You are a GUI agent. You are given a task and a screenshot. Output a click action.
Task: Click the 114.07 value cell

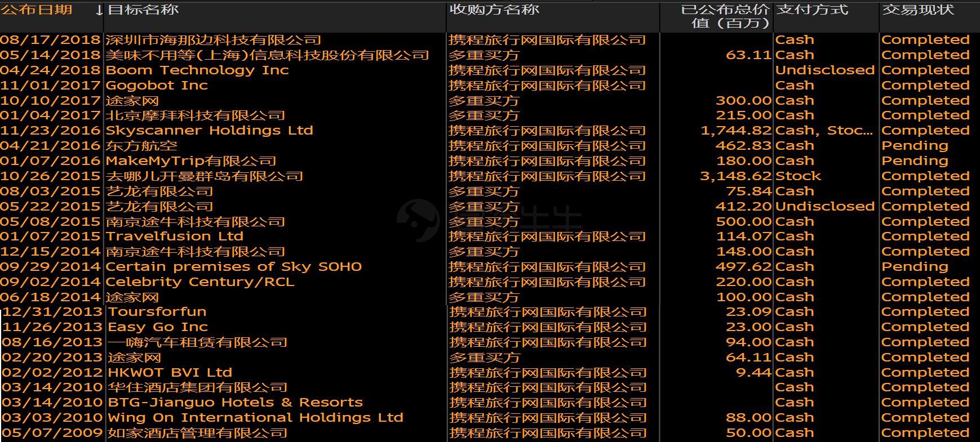click(744, 236)
